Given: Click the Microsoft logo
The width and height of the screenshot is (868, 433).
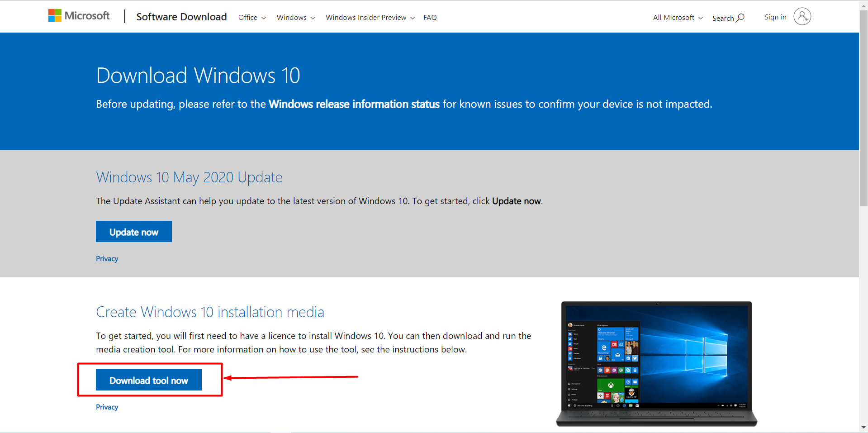Looking at the screenshot, I should 79,16.
